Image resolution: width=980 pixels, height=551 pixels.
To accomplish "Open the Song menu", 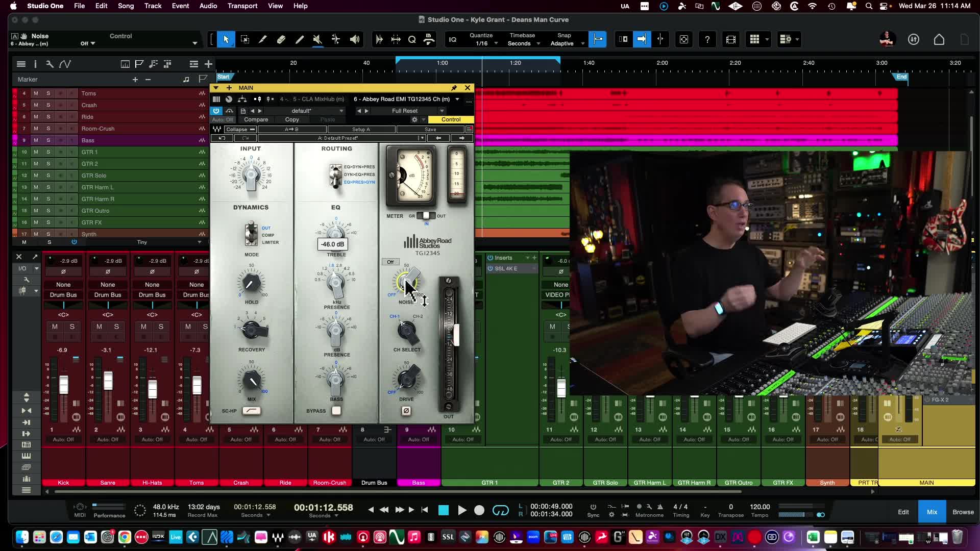I will click(126, 6).
